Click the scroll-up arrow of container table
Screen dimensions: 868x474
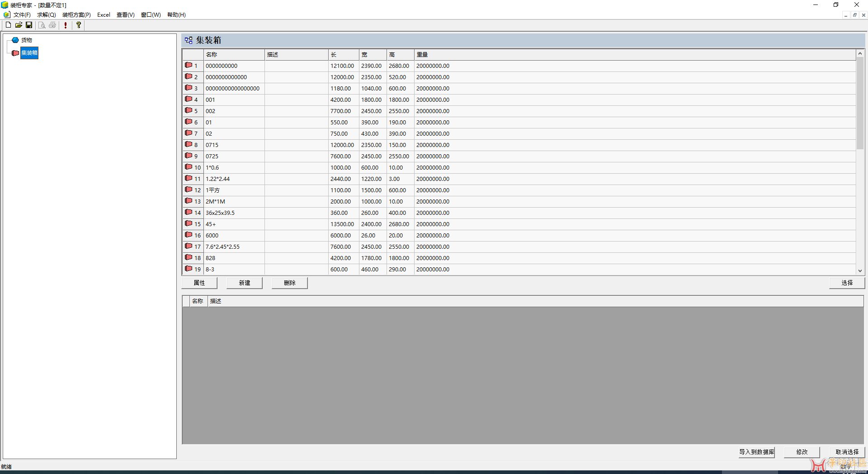click(x=860, y=53)
